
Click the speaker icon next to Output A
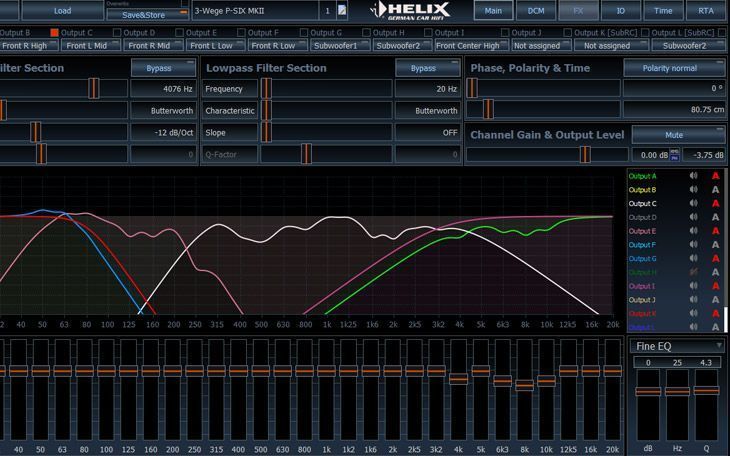coord(693,176)
